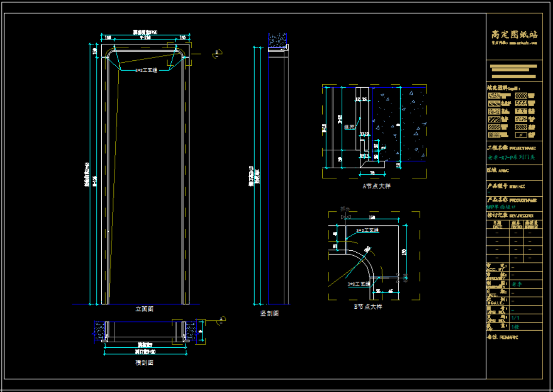Viewport: 553px width, 392px height.
Task: Click the section marker B beside the elevation view
Action: coord(216,53)
